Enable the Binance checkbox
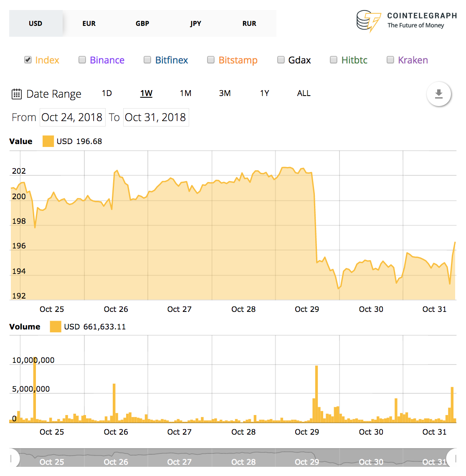Image resolution: width=466 pixels, height=476 pixels. [x=82, y=60]
